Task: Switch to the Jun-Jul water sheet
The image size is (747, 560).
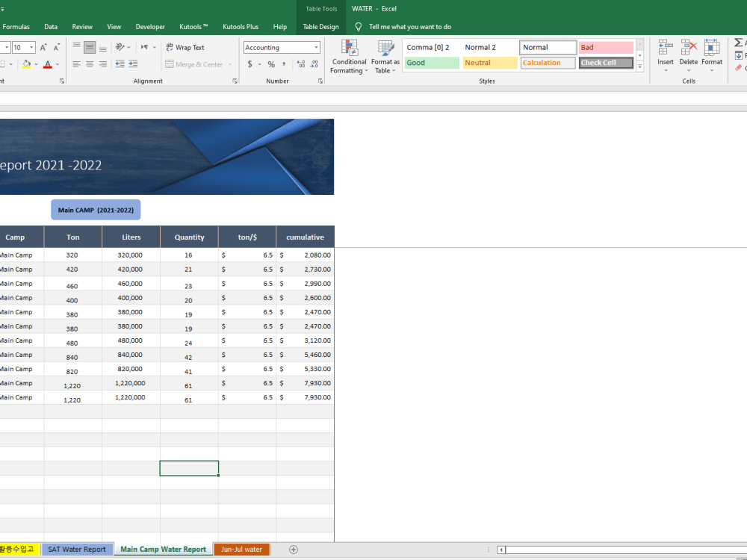Action: click(241, 550)
